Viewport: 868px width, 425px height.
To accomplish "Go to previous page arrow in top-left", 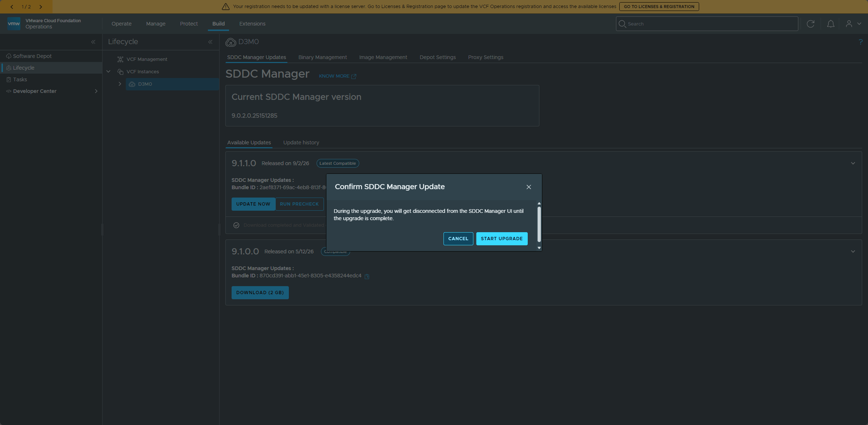I will pos(12,7).
